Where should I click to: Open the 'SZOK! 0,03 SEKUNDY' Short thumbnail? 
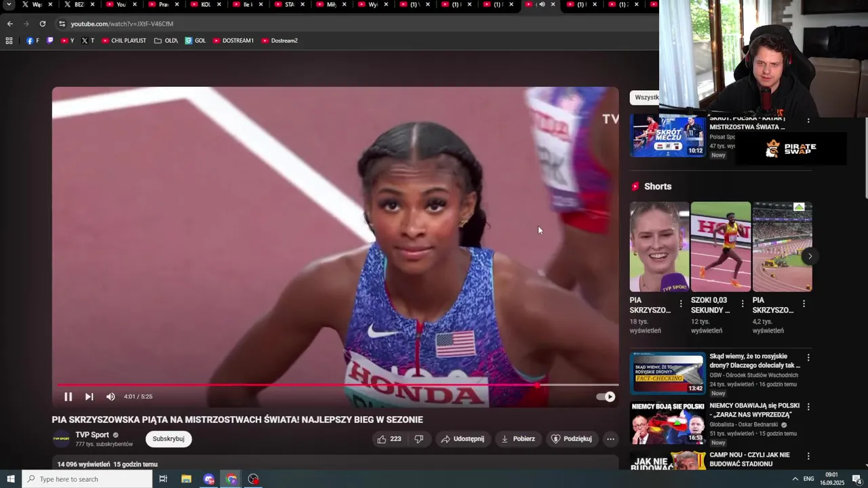[x=721, y=247]
